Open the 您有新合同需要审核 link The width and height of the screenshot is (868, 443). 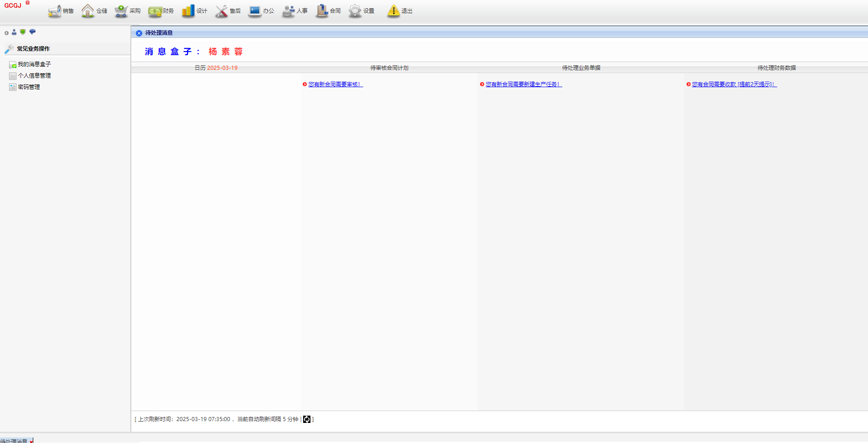point(335,84)
